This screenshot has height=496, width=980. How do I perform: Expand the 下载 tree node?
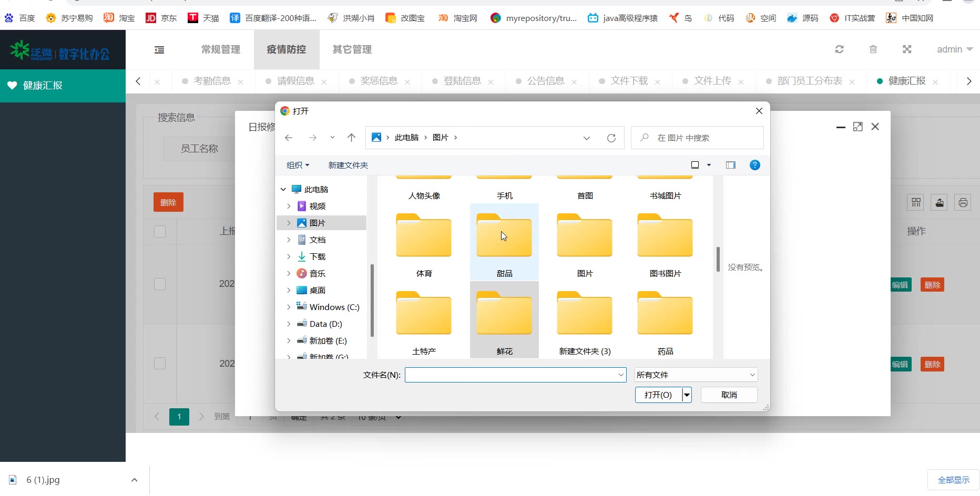click(x=289, y=256)
